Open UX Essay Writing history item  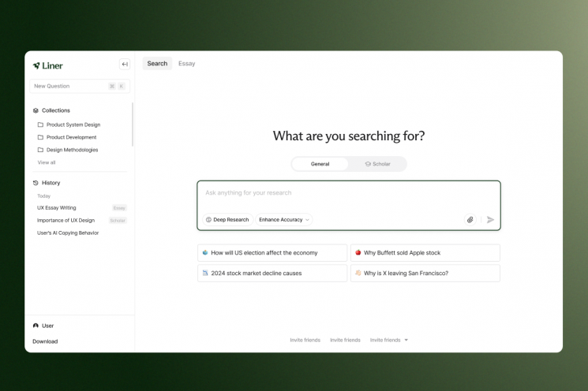(x=56, y=208)
